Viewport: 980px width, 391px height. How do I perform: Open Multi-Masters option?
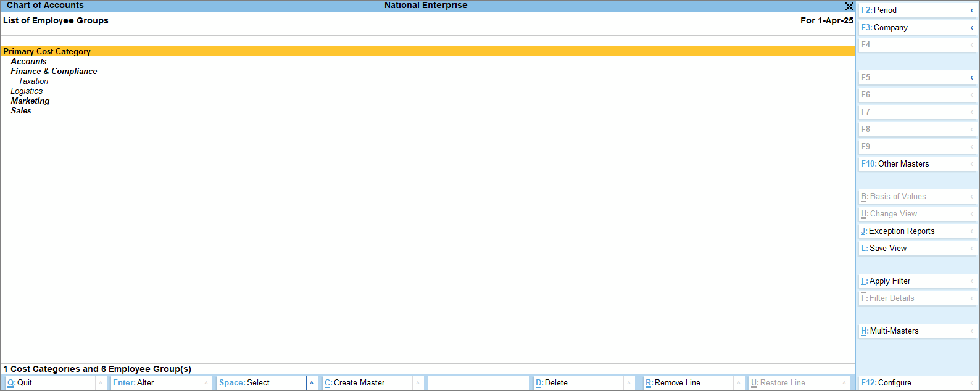point(911,331)
